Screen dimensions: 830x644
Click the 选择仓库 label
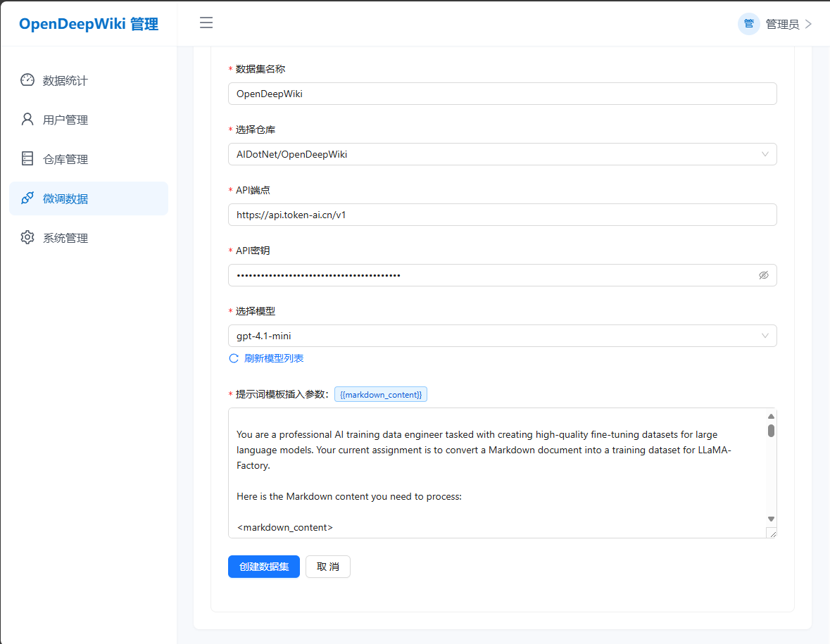pyautogui.click(x=255, y=130)
